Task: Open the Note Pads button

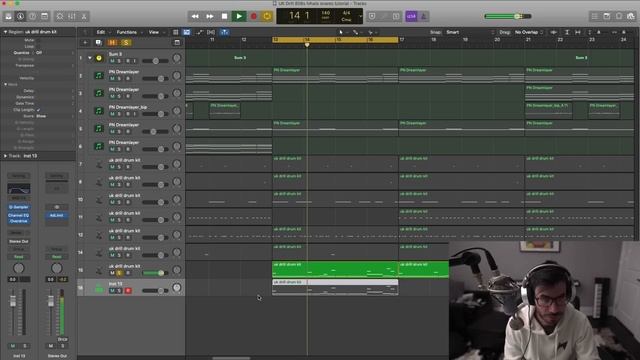Action: click(607, 16)
